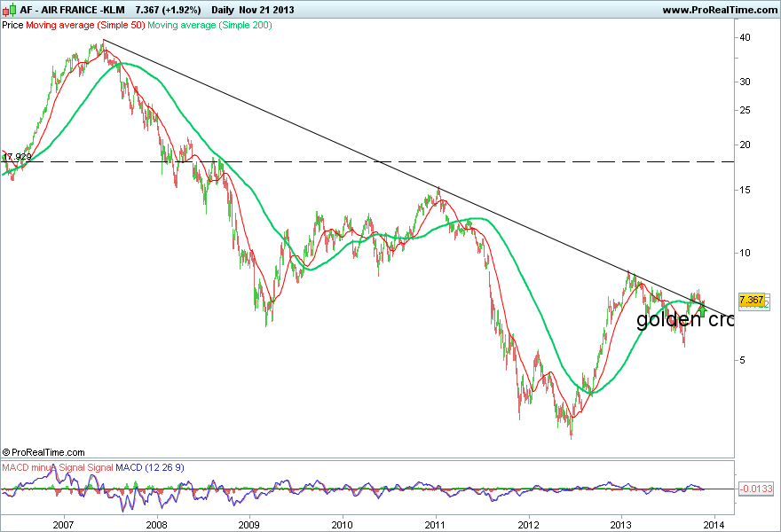Select the Moving average (Simple 50) legend
The height and width of the screenshot is (532, 781).
85,25
